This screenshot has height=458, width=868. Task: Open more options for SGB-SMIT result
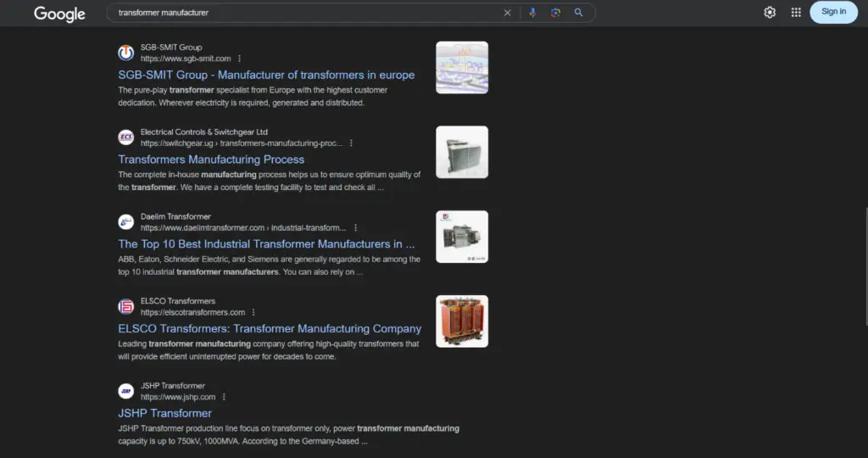click(240, 59)
